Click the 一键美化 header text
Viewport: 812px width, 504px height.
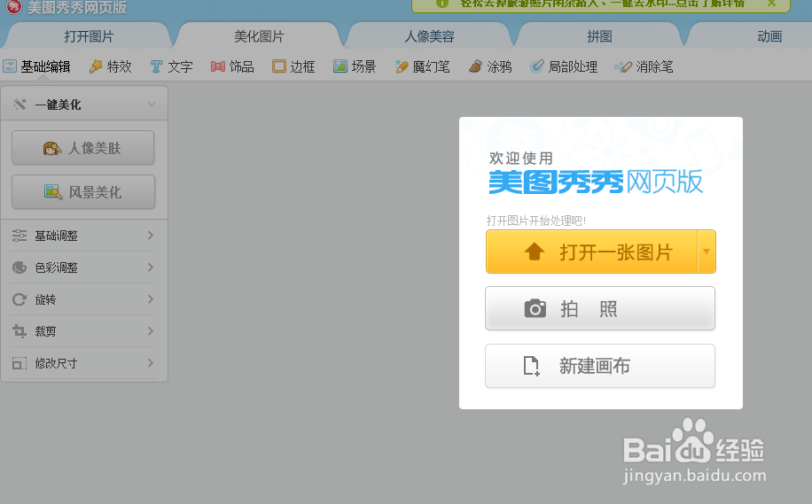(58, 105)
